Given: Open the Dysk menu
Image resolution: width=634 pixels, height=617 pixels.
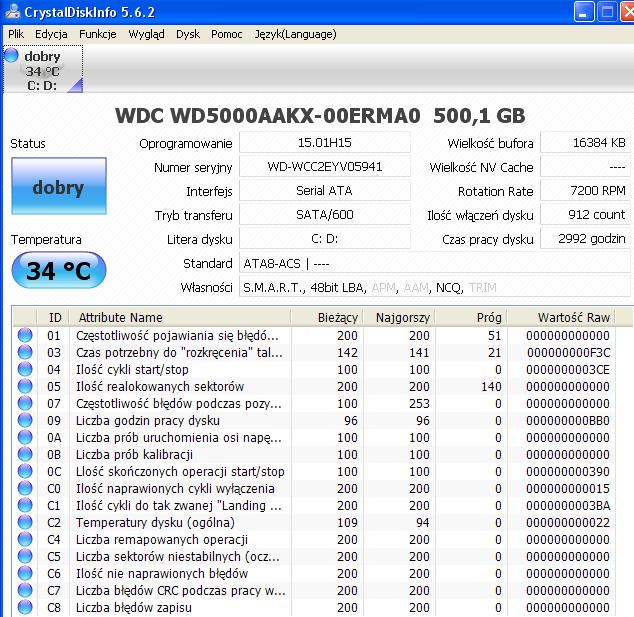Looking at the screenshot, I should (x=188, y=34).
